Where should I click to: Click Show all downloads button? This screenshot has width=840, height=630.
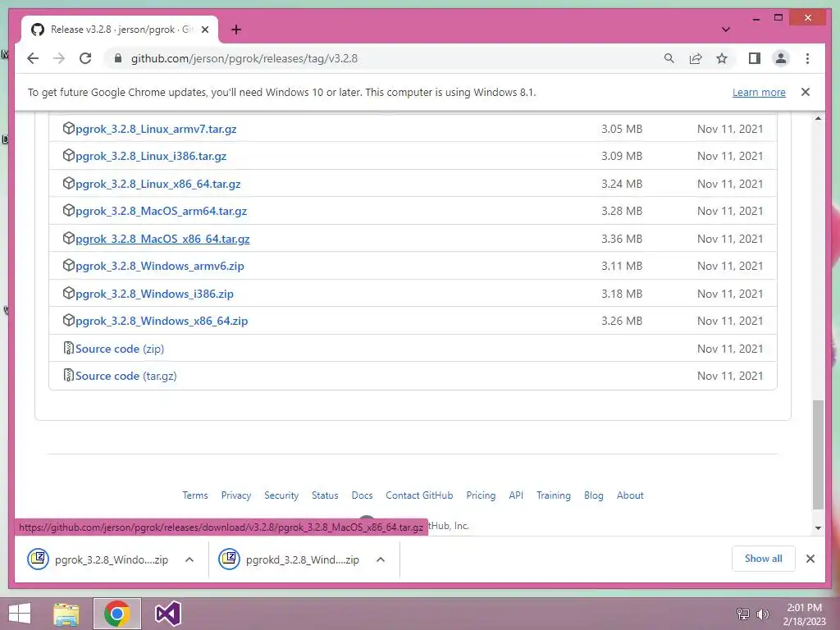(x=764, y=559)
